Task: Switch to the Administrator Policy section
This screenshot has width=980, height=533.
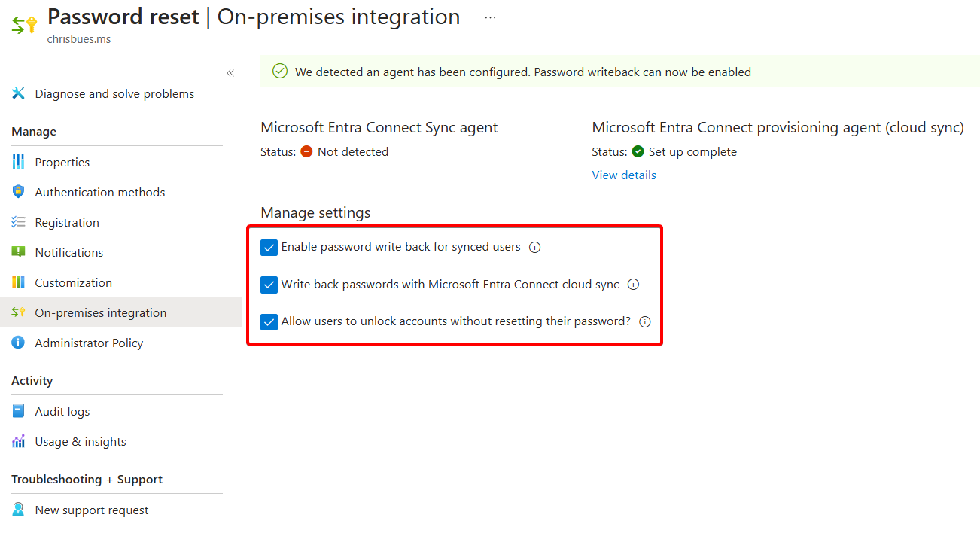Action: tap(89, 342)
